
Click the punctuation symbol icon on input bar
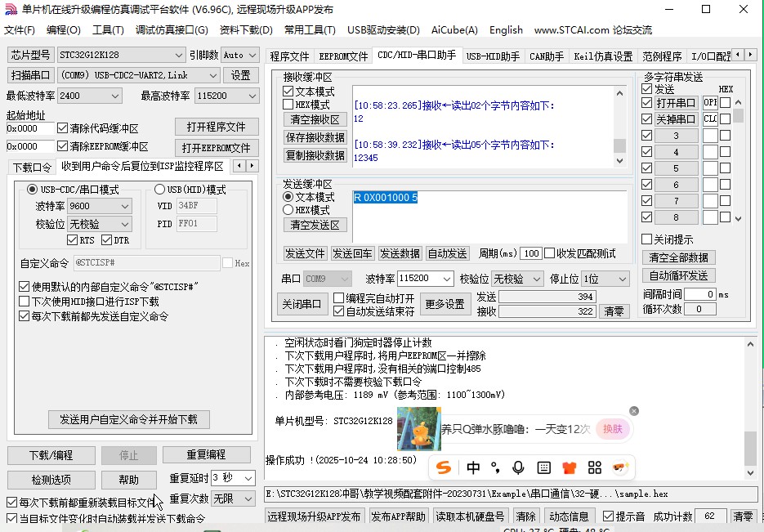[494, 467]
